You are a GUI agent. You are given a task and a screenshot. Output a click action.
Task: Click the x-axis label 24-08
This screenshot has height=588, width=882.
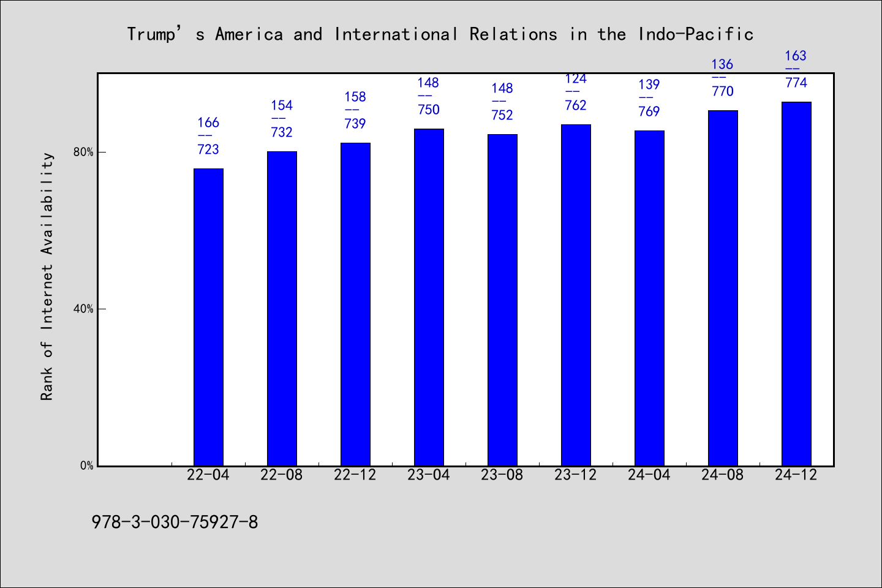click(723, 475)
